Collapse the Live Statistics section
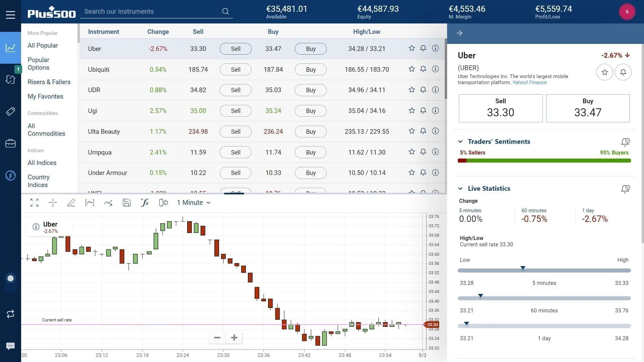Screen dimensions: 644x362 click(461, 189)
